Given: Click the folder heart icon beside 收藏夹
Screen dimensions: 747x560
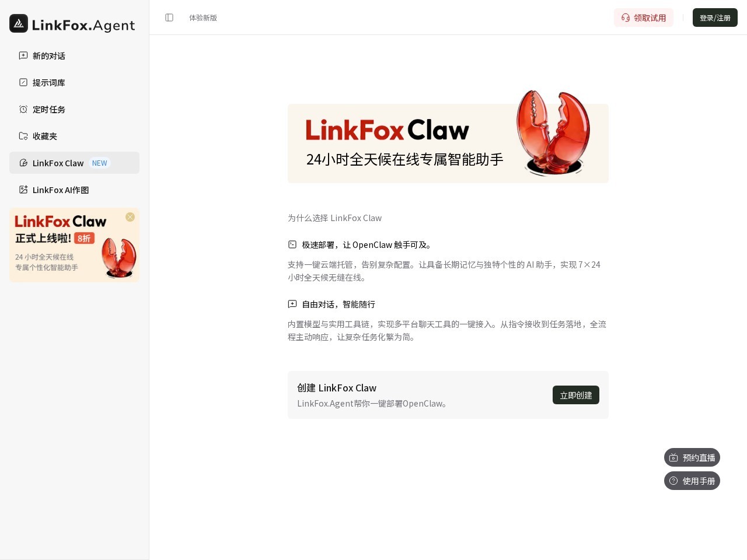Looking at the screenshot, I should [23, 136].
